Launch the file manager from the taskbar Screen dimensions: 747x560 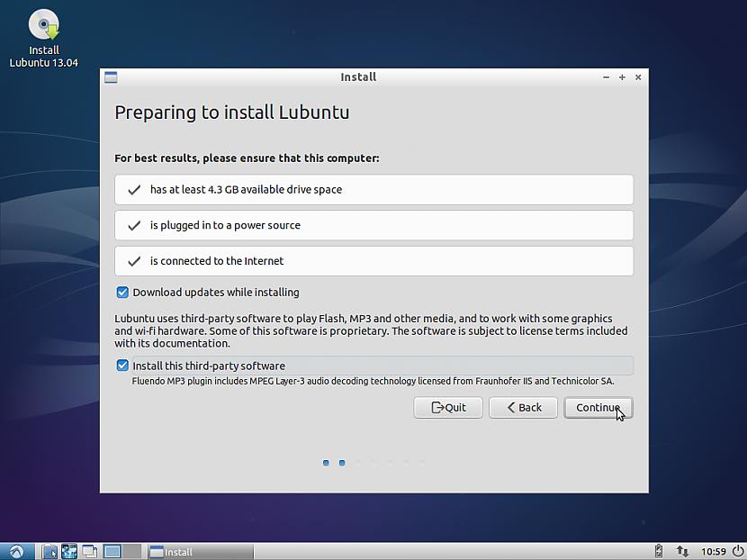tap(49, 551)
